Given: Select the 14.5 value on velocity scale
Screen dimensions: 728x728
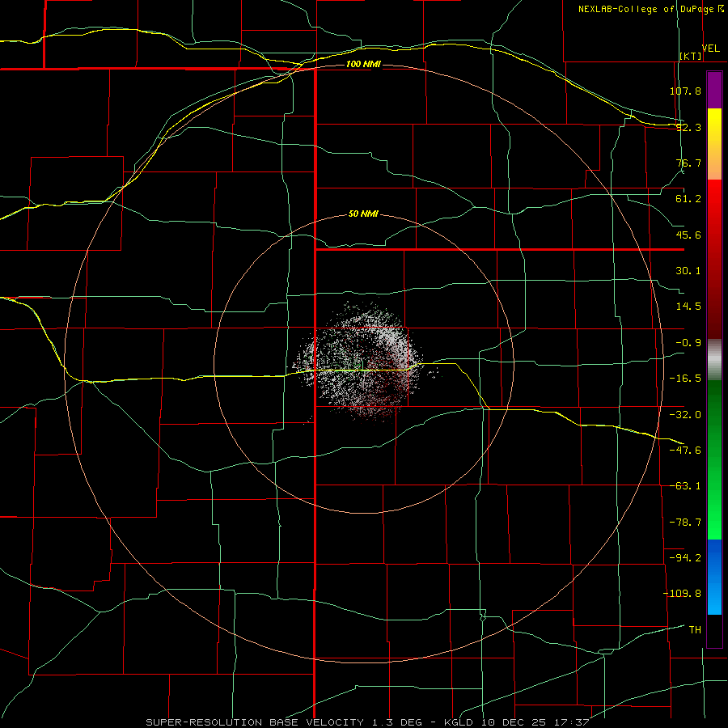Looking at the screenshot, I should 688,307.
